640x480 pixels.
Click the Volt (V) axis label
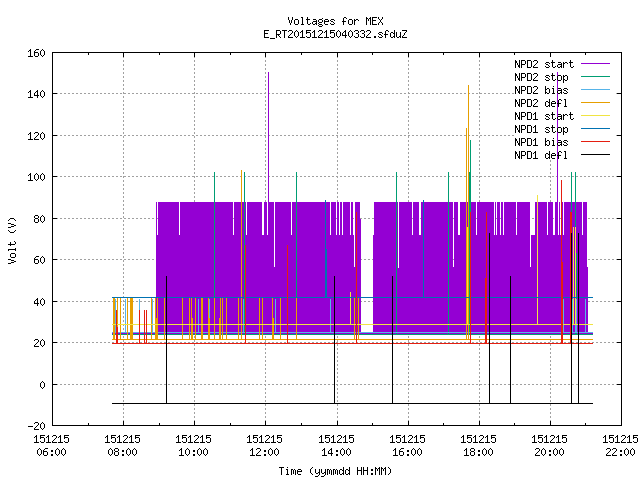pyautogui.click(x=12, y=240)
